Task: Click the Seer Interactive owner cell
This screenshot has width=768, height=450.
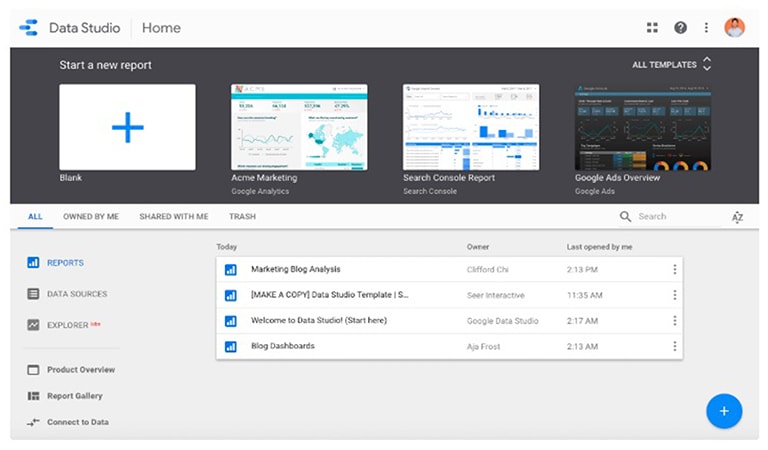Action: click(496, 295)
